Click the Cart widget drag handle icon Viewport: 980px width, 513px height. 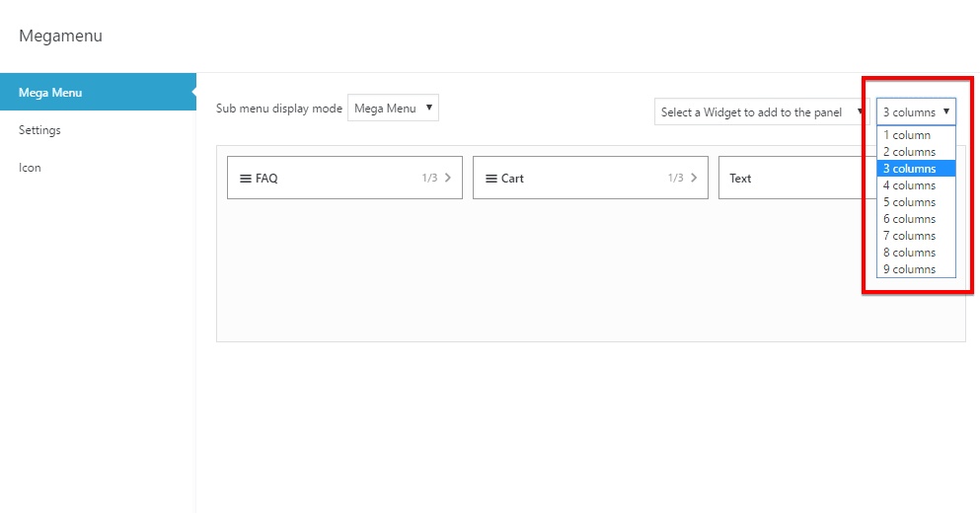tap(491, 179)
